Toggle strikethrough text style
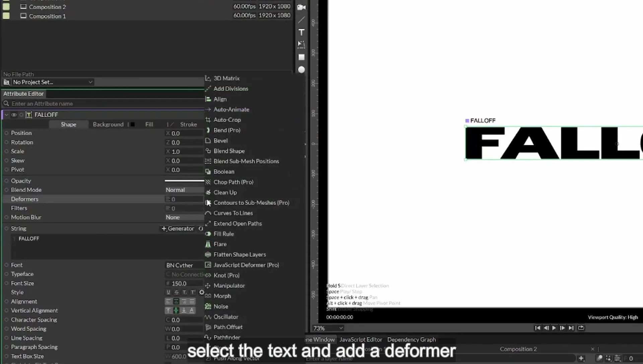643x364 pixels. [x=176, y=292]
